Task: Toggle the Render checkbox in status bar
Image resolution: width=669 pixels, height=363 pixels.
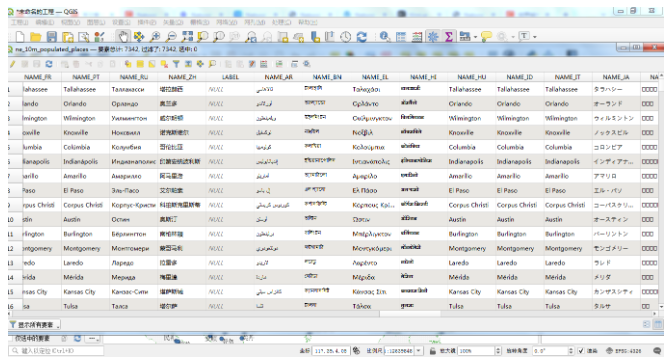Action: [581, 351]
